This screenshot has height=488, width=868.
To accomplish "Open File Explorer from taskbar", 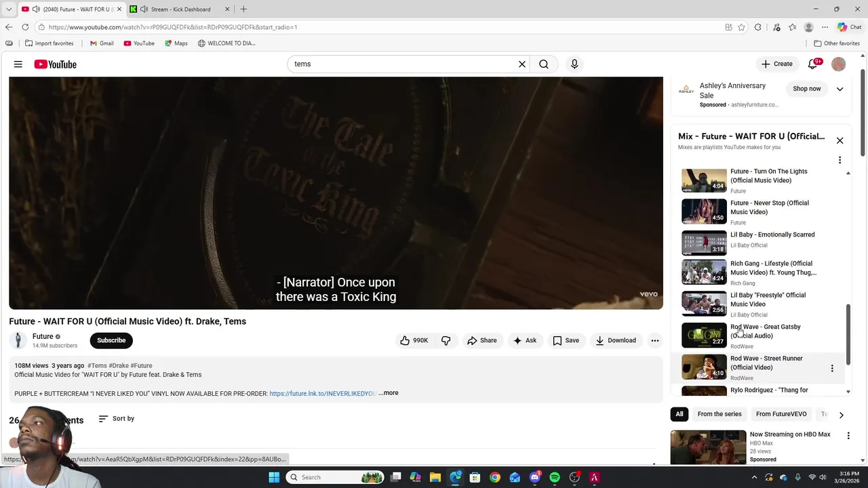I will pos(435,477).
